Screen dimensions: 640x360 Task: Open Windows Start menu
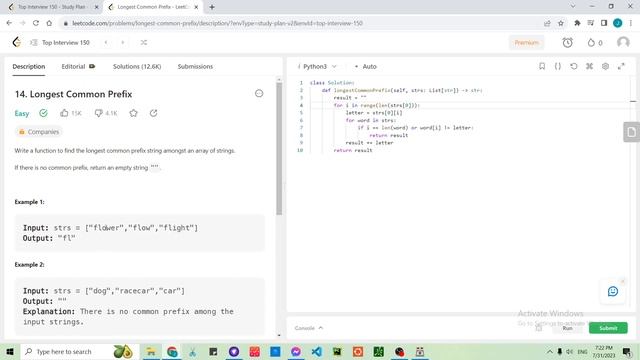[x=9, y=351]
